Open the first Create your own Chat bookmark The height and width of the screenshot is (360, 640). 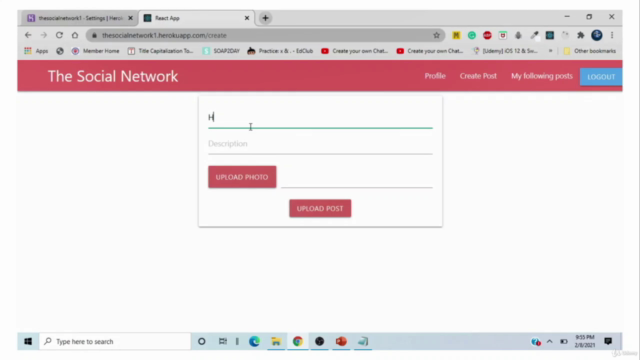(x=355, y=51)
